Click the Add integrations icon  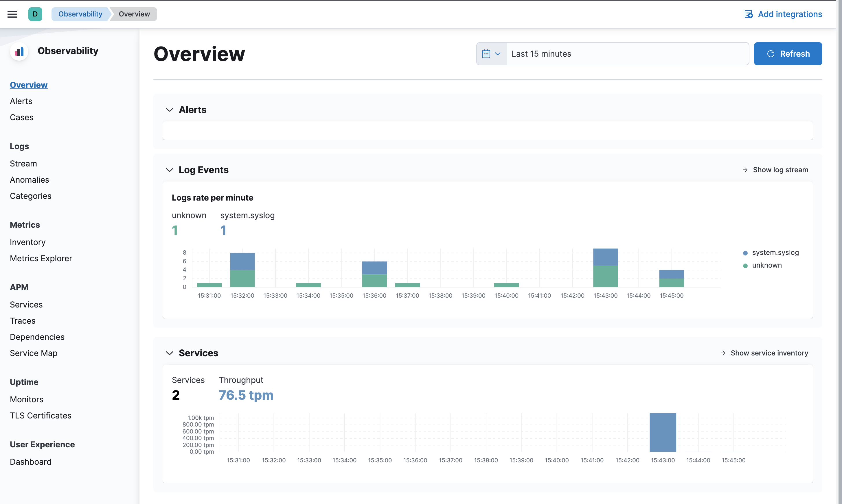tap(748, 14)
